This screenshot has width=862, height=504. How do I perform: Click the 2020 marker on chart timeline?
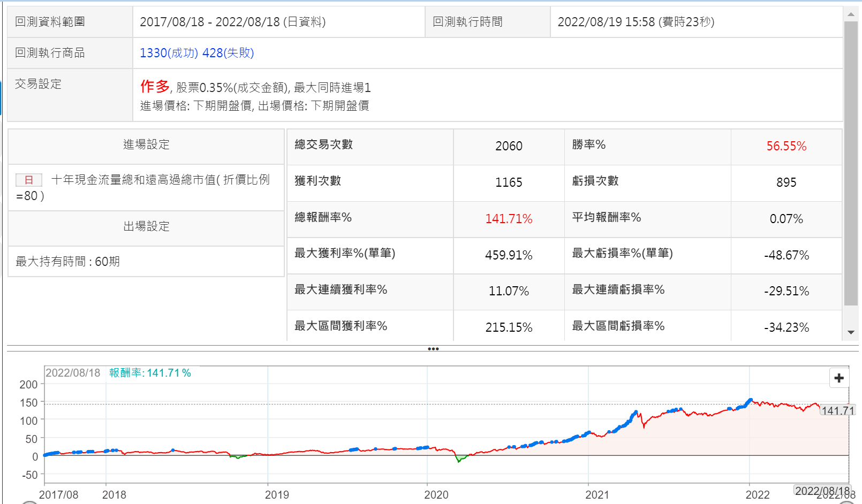pos(436,494)
